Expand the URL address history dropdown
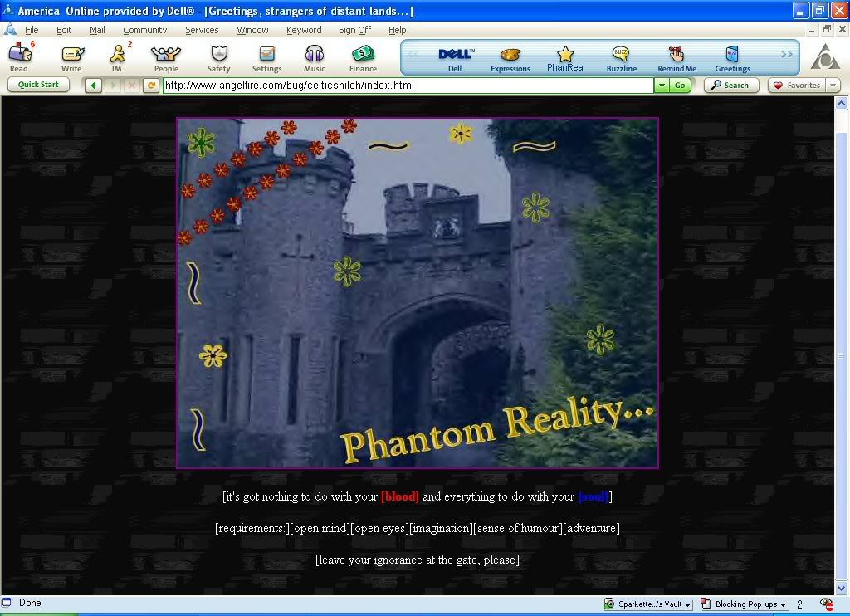Screen dimensions: 850x616 [662, 86]
